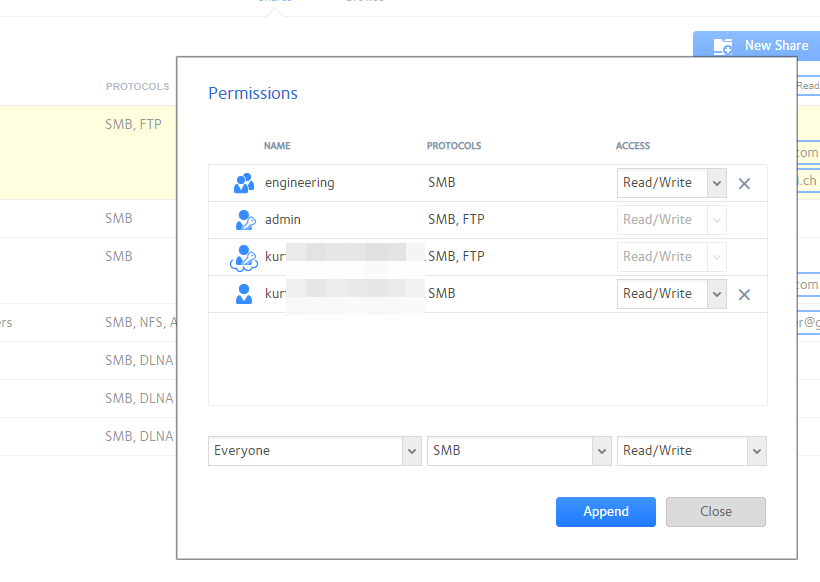Open the access dropdown in the last SMB user row
The width and height of the screenshot is (820, 582).
click(x=671, y=294)
